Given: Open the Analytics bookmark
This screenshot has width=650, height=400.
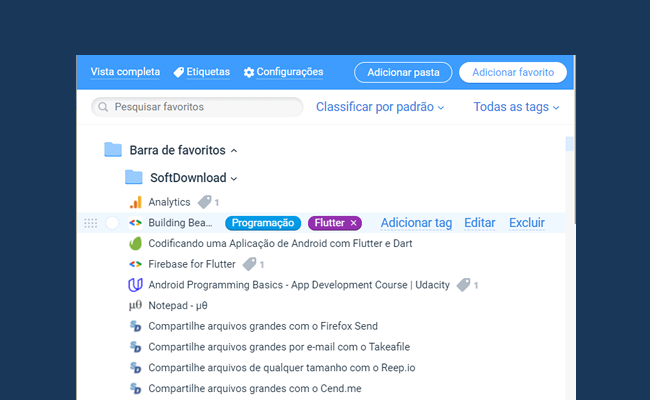Looking at the screenshot, I should click(169, 202).
